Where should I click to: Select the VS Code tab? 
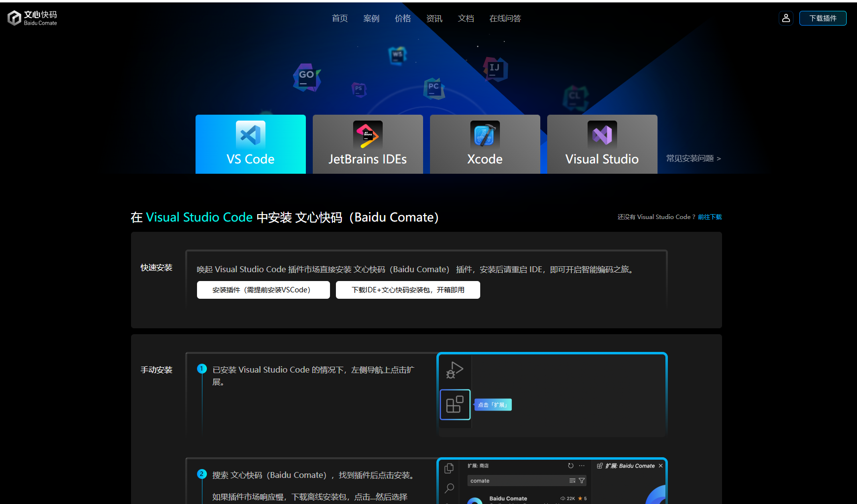coord(251,144)
